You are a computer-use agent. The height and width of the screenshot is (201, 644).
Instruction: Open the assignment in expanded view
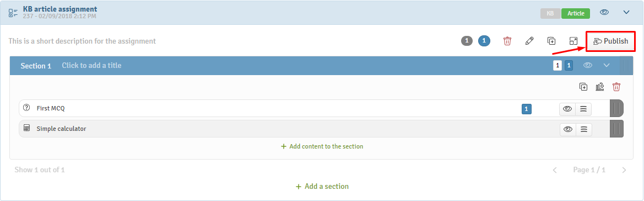pos(573,41)
